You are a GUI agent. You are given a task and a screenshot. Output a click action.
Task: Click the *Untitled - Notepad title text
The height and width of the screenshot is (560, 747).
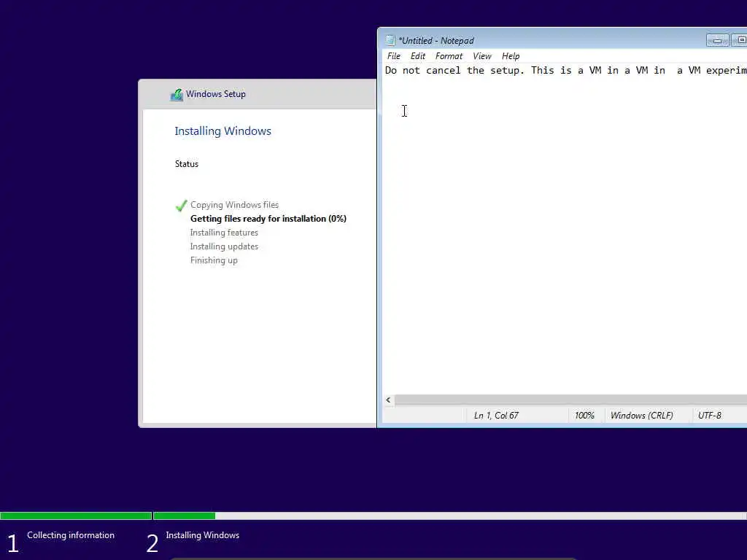click(436, 41)
